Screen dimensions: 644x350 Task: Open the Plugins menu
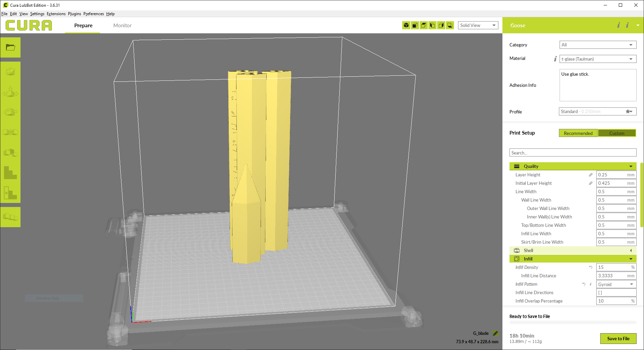pyautogui.click(x=74, y=14)
